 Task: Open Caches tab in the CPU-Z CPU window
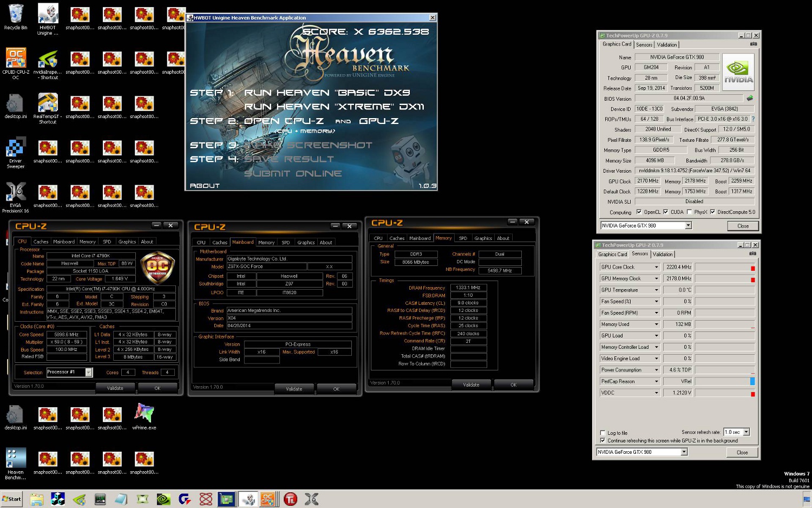pyautogui.click(x=41, y=242)
